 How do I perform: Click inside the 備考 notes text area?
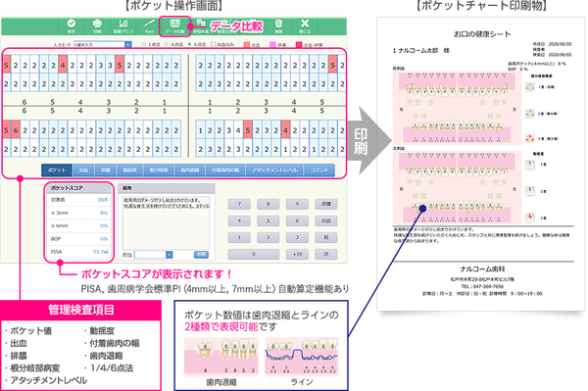click(167, 222)
